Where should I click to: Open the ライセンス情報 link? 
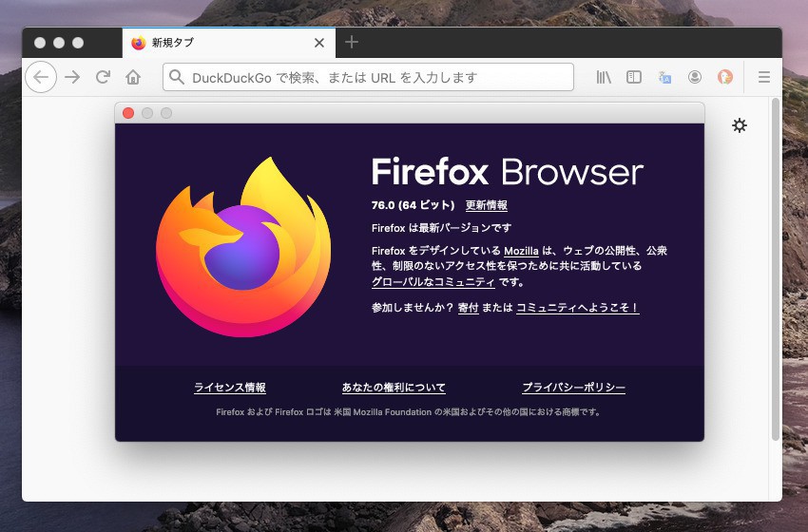coord(230,388)
